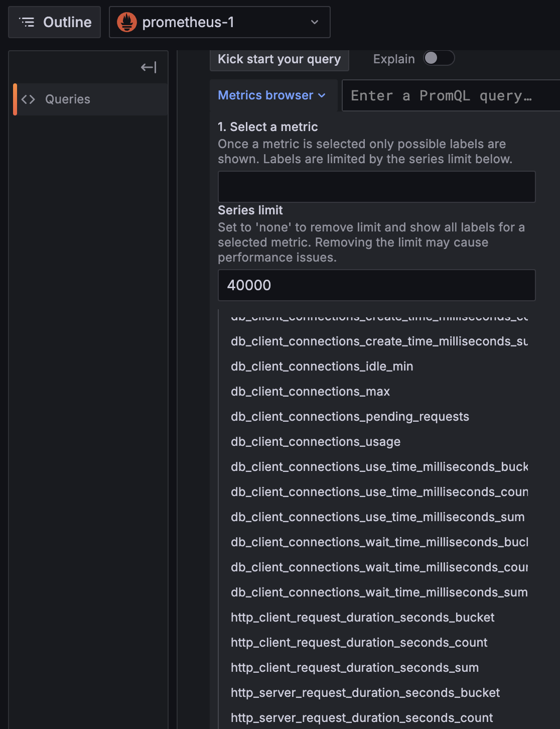Select the db_client_connections_usage metric

(x=316, y=442)
